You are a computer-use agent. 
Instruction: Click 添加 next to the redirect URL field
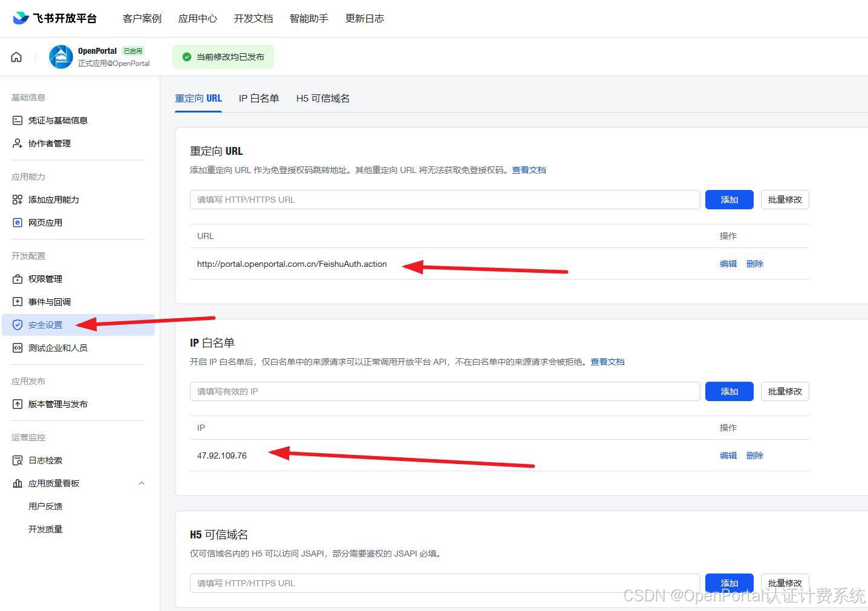pos(729,200)
